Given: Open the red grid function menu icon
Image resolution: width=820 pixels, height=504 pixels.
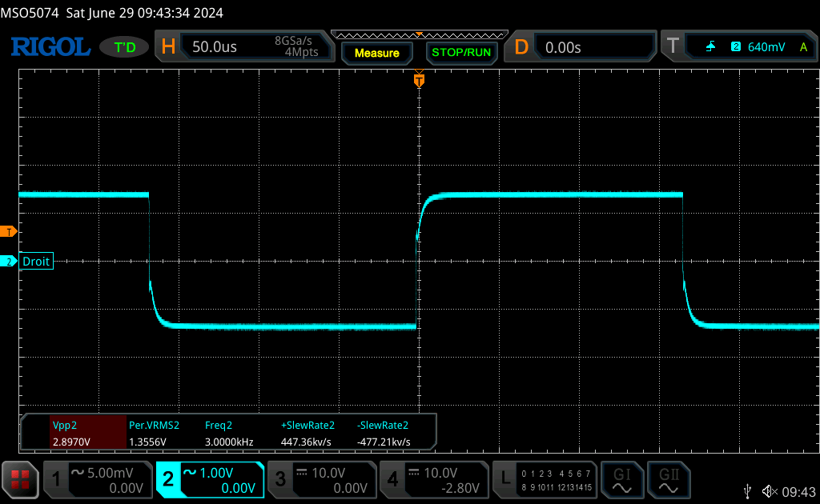Looking at the screenshot, I should [x=20, y=479].
